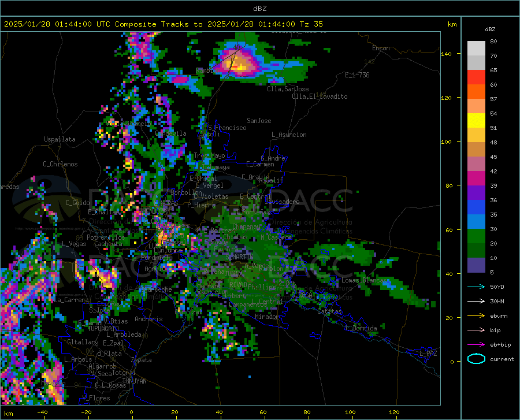Click the 'TUNUYAN' place label
Viewport: 520px width, 420px height.
[134, 381]
